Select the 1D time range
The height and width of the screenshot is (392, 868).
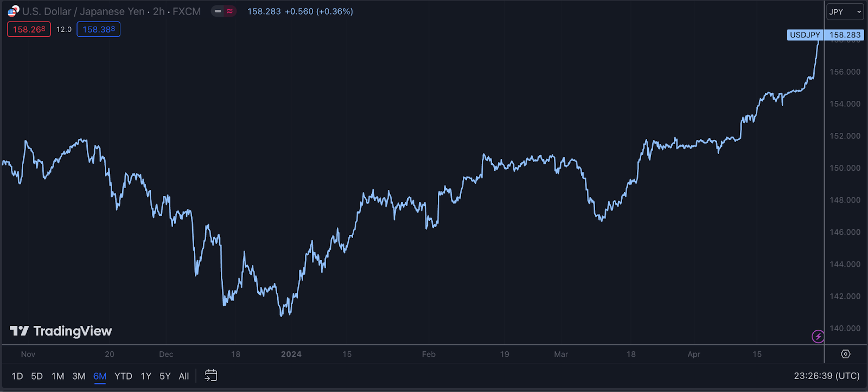[x=17, y=376]
